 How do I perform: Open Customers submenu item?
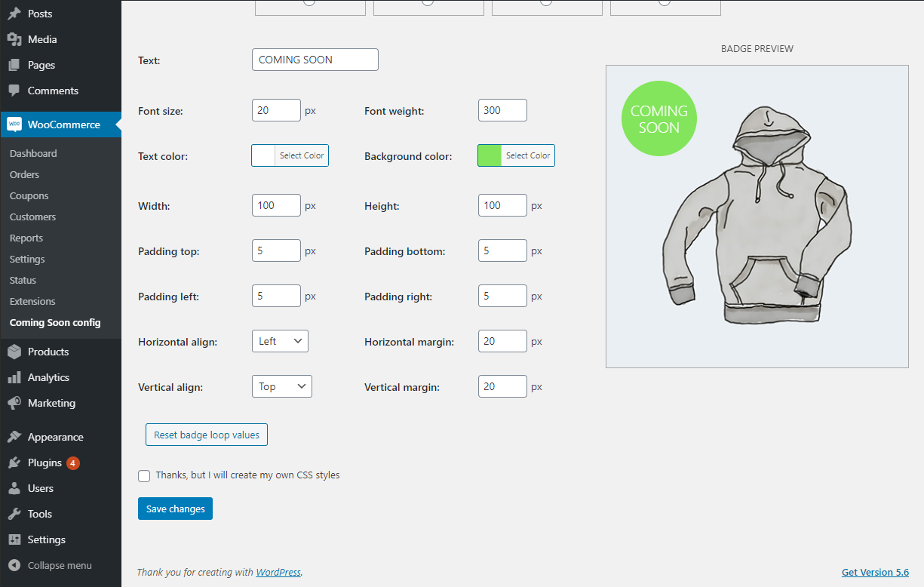click(32, 217)
